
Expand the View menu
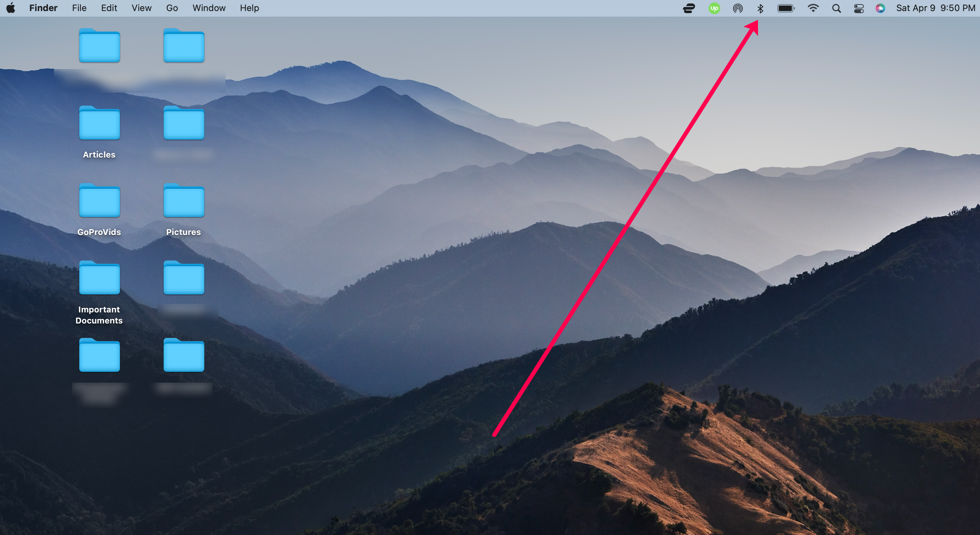click(141, 8)
